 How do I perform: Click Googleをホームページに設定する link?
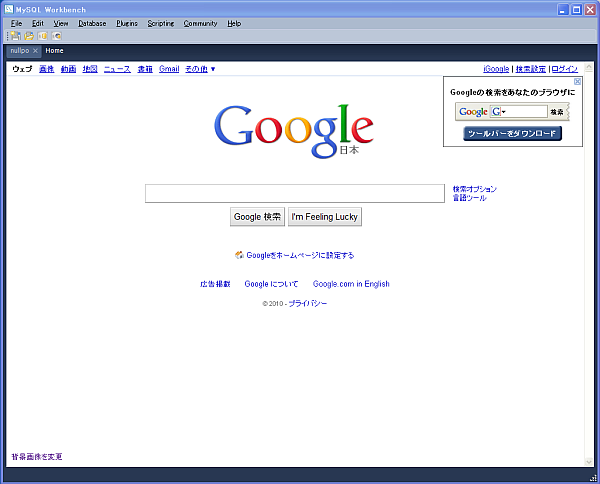(x=300, y=255)
